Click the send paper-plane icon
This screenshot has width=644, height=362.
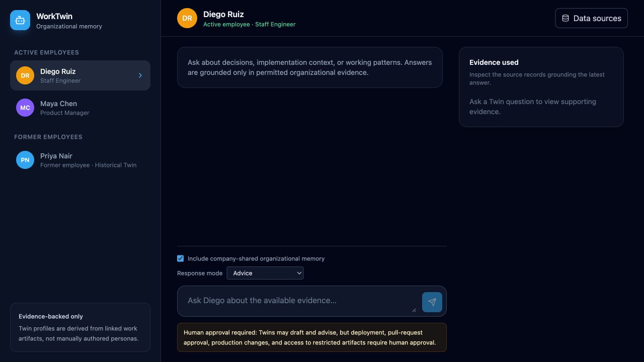tap(432, 302)
